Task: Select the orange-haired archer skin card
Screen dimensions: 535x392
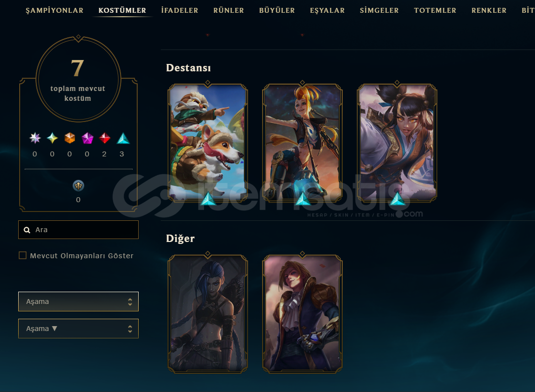Action: click(x=302, y=143)
